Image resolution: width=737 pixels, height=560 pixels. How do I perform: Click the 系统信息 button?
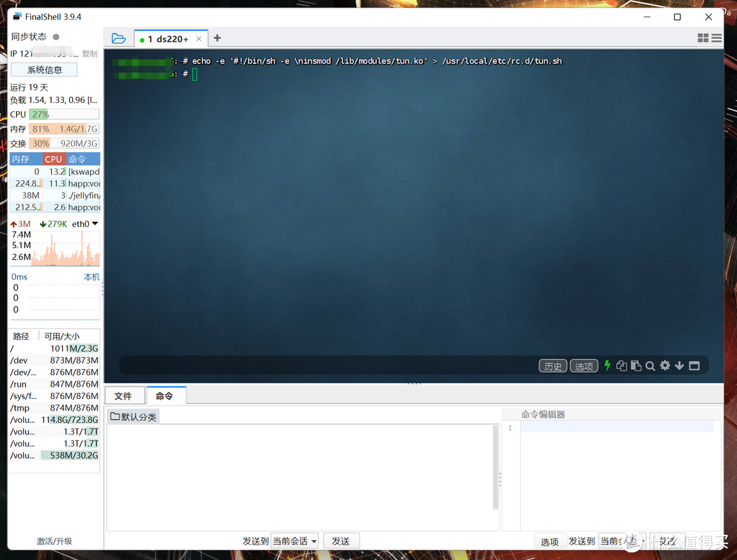(x=44, y=70)
